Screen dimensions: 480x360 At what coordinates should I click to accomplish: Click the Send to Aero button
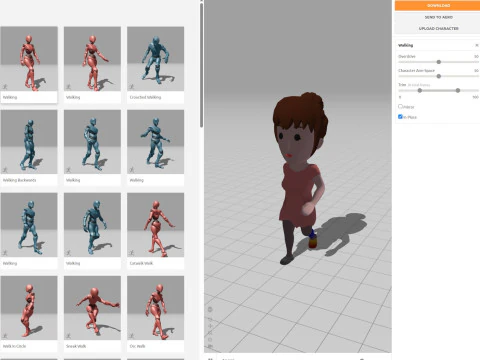[438, 17]
